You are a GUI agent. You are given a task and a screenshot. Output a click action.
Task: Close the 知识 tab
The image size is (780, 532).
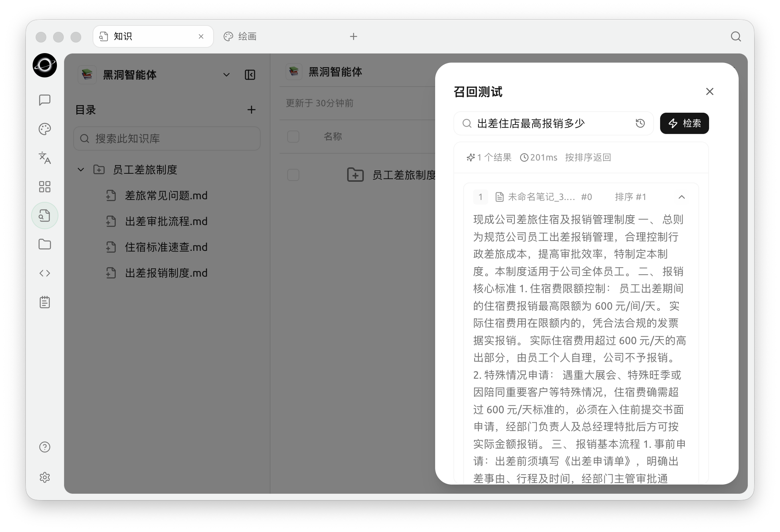tap(201, 36)
